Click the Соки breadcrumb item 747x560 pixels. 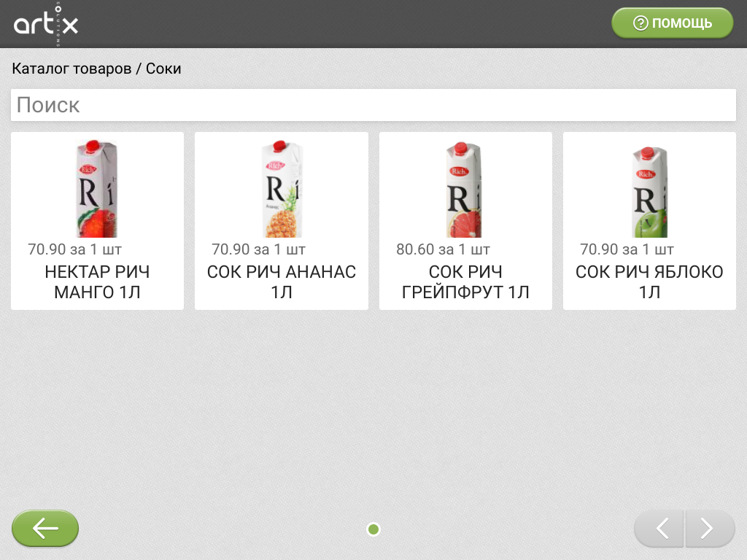163,69
